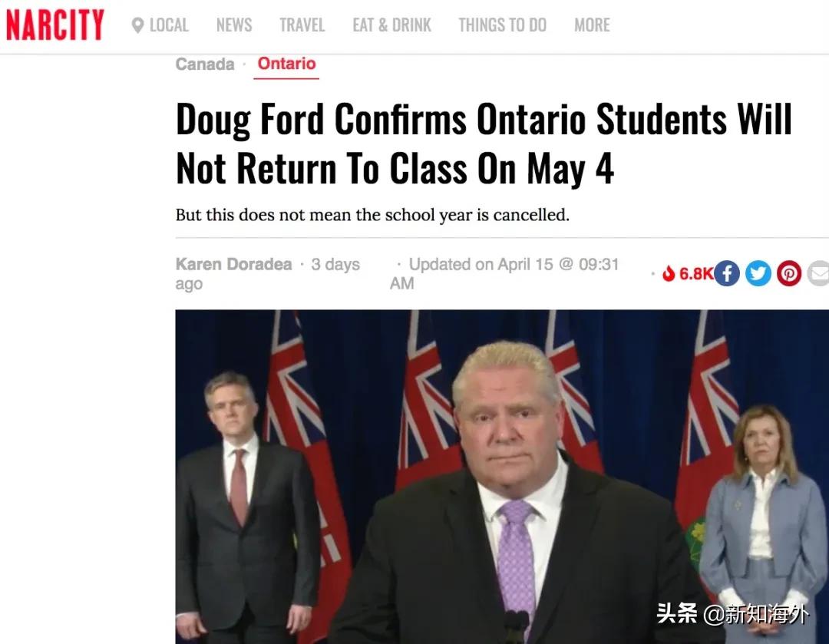Click the Narcity logo
Image resolution: width=829 pixels, height=644 pixels.
54,25
